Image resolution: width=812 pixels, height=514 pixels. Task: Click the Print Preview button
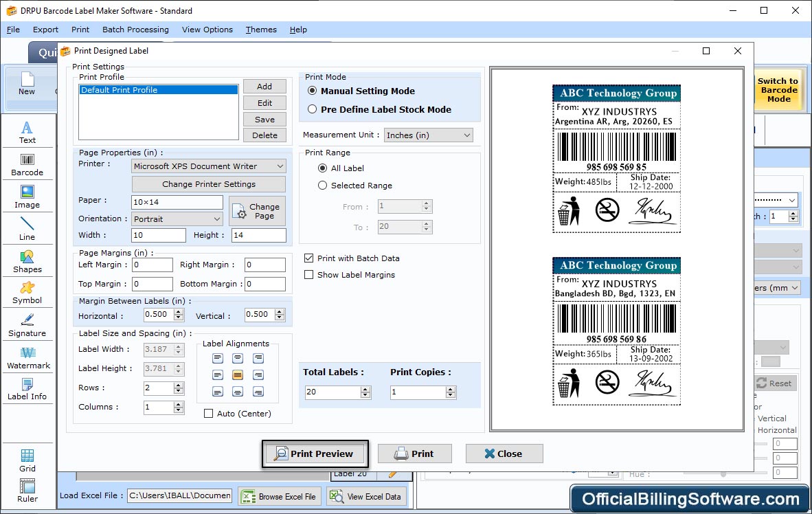click(315, 454)
